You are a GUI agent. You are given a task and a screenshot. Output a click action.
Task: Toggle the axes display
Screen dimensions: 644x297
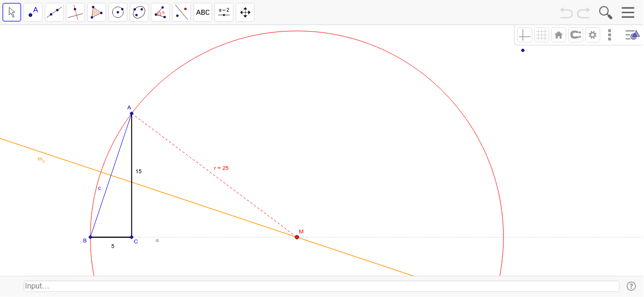[x=525, y=35]
